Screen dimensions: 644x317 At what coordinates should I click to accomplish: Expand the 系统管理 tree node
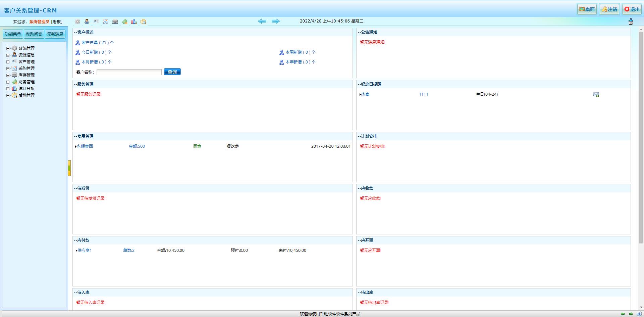point(8,48)
